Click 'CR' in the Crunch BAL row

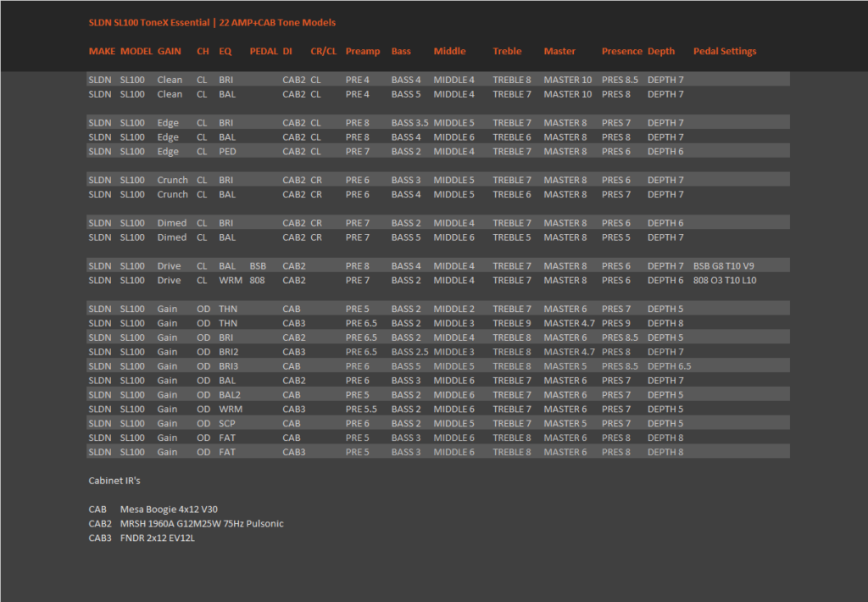(316, 195)
